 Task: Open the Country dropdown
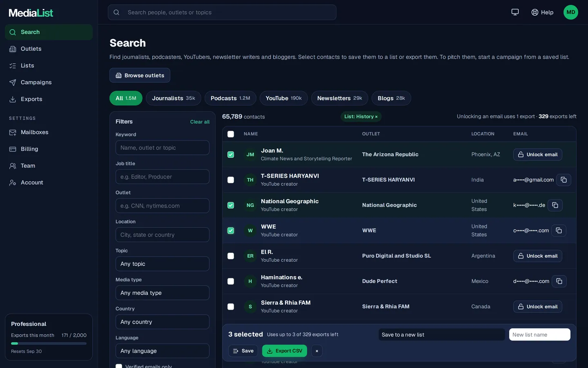click(163, 322)
